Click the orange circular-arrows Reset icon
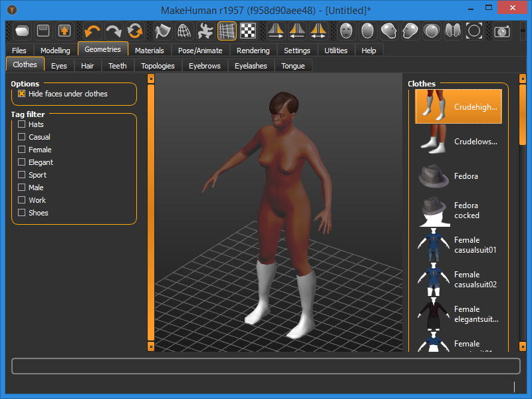This screenshot has width=532, height=399. pos(135,31)
